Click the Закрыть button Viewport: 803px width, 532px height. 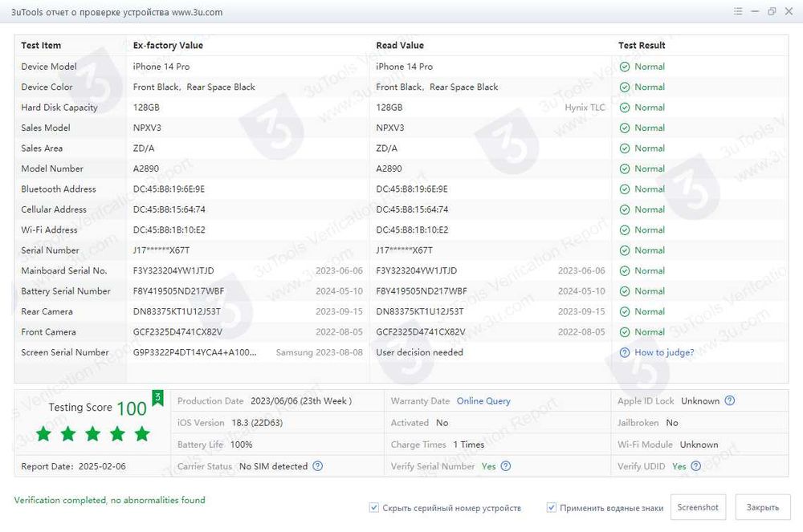[x=763, y=507]
